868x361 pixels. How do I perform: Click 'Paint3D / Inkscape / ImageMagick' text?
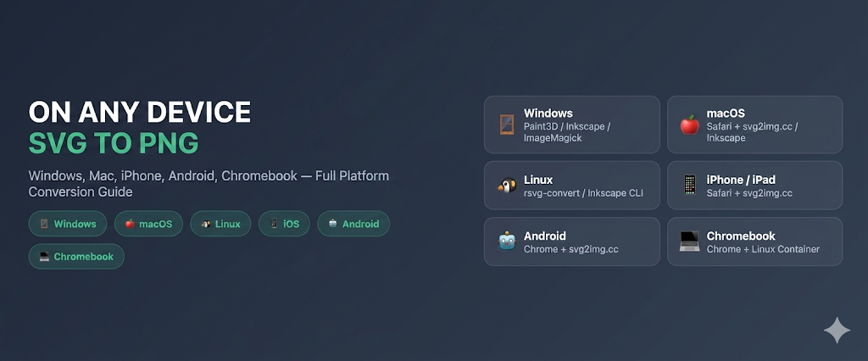pos(567,132)
